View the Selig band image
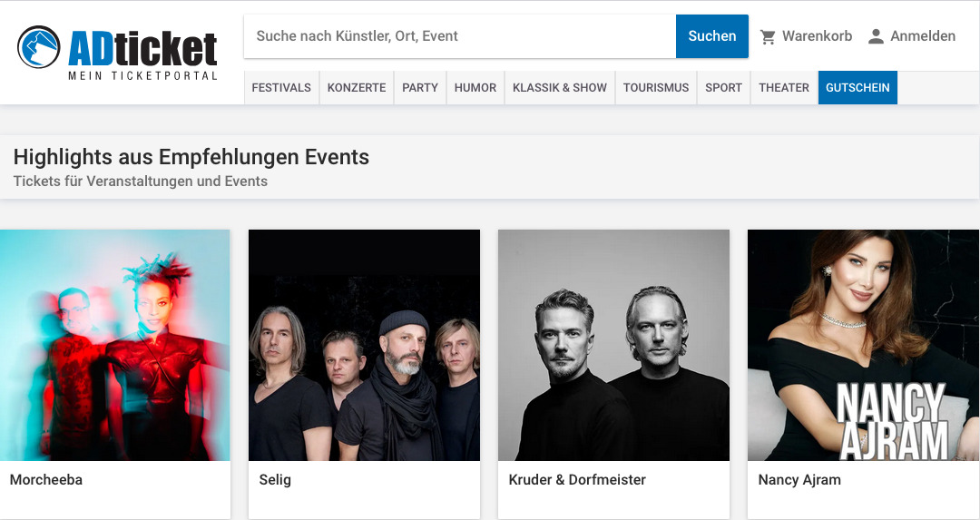Image resolution: width=980 pixels, height=520 pixels. [x=364, y=345]
